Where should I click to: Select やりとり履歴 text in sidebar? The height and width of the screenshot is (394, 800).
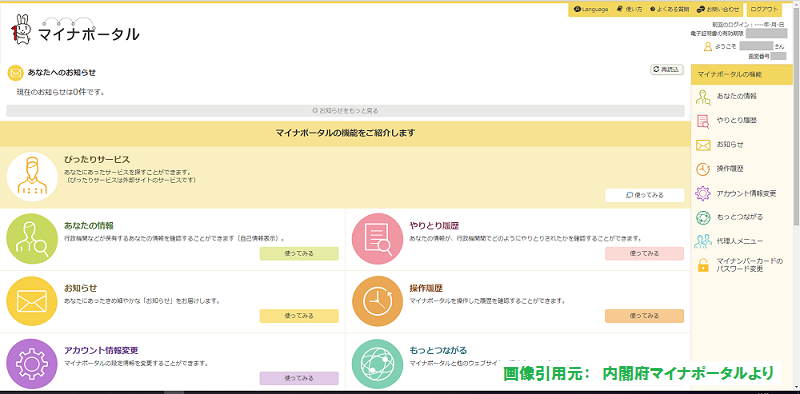pyautogui.click(x=736, y=120)
